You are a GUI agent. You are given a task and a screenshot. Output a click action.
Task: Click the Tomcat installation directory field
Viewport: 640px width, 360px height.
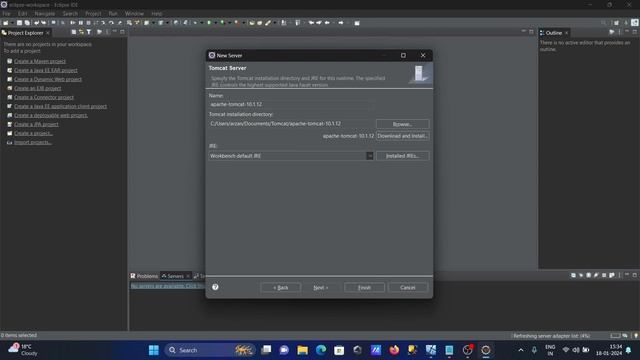click(x=291, y=124)
